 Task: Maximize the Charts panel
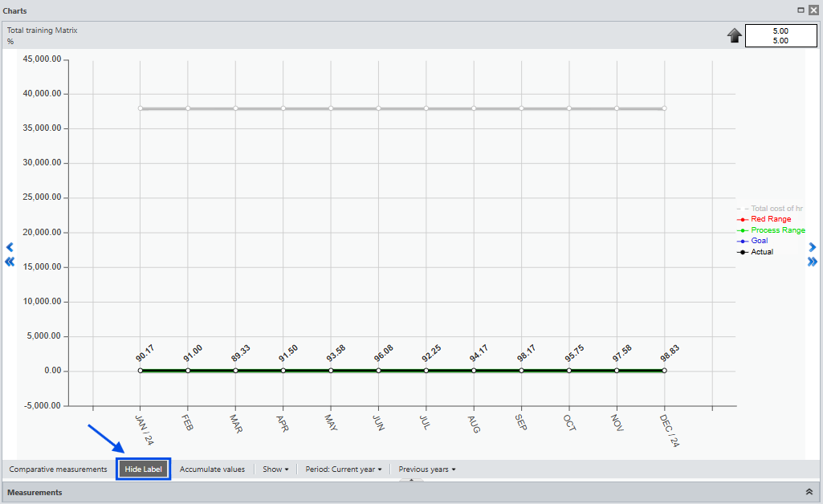click(801, 10)
